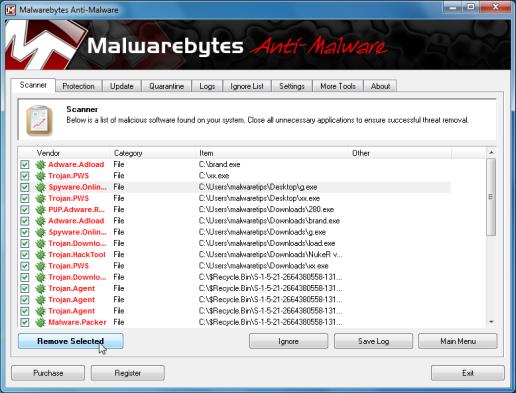Screen dimensions: 516x393
Task: Click bug icon for Downloads\xx.exe row
Action: 40,266
